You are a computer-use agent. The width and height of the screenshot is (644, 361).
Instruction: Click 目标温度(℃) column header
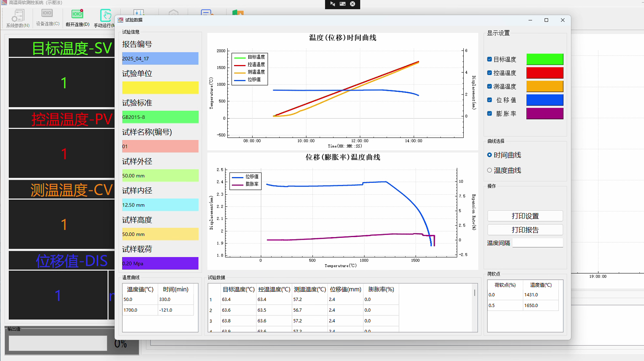click(x=238, y=289)
